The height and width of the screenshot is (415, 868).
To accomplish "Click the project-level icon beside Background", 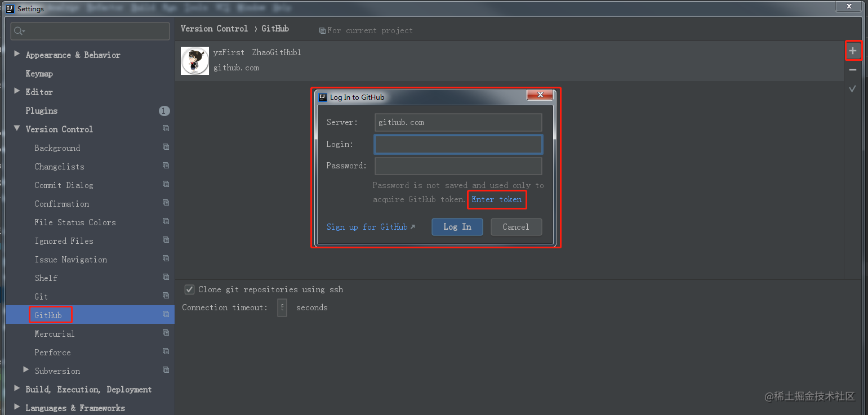I will click(166, 147).
